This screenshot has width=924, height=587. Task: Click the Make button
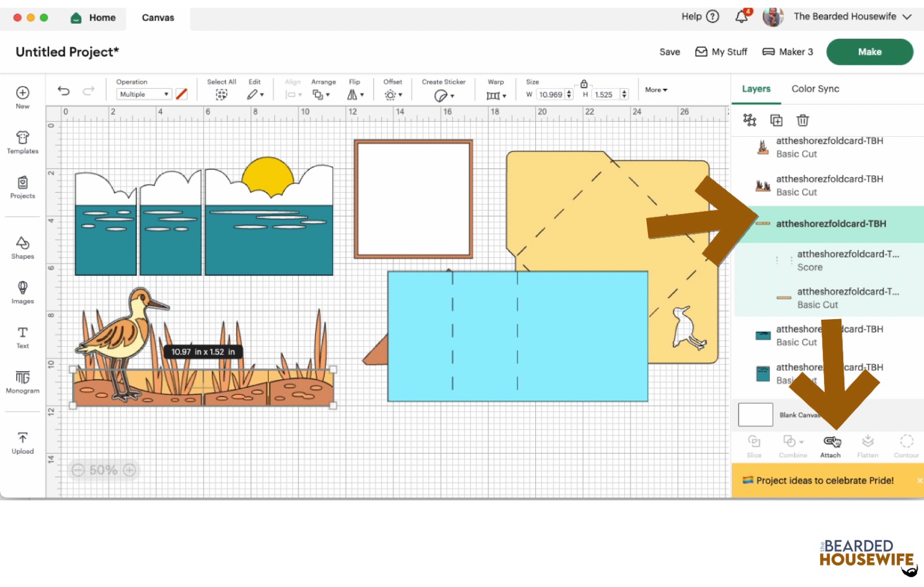[870, 52]
